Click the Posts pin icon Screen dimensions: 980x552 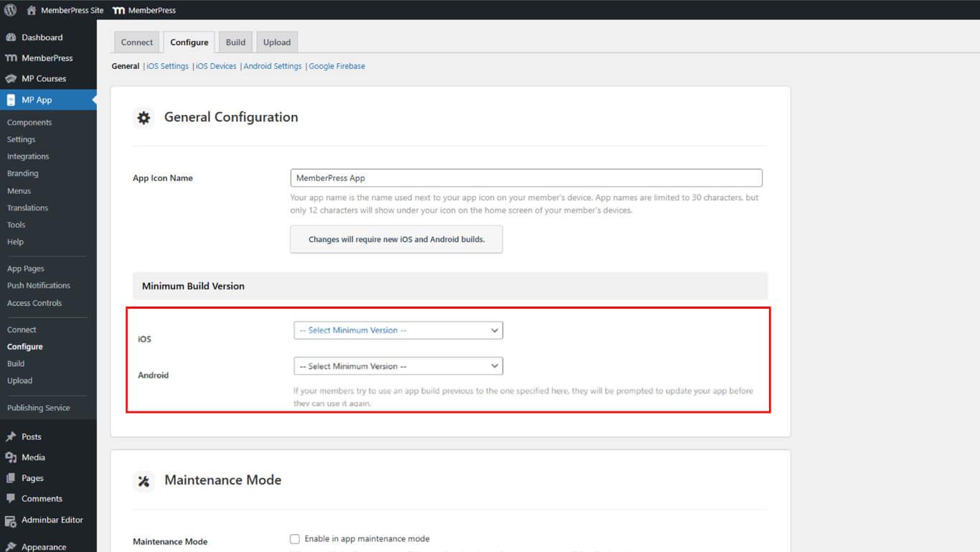coord(11,436)
